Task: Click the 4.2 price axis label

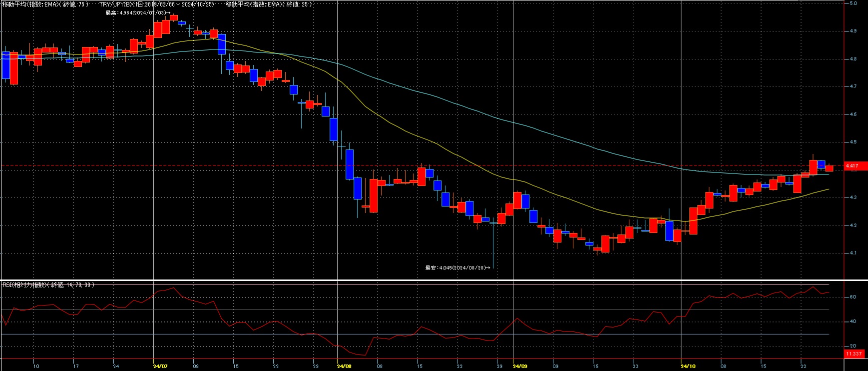Action: pyautogui.click(x=853, y=225)
